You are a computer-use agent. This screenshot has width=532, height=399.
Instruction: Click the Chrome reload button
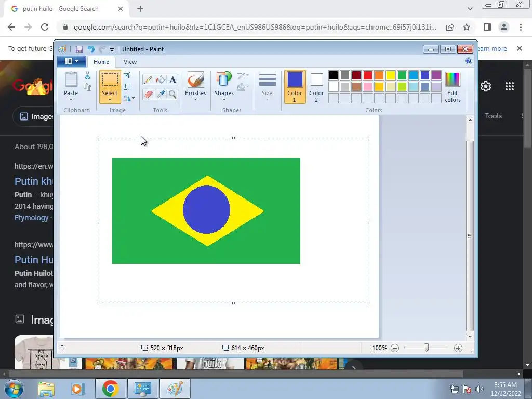[x=45, y=27]
